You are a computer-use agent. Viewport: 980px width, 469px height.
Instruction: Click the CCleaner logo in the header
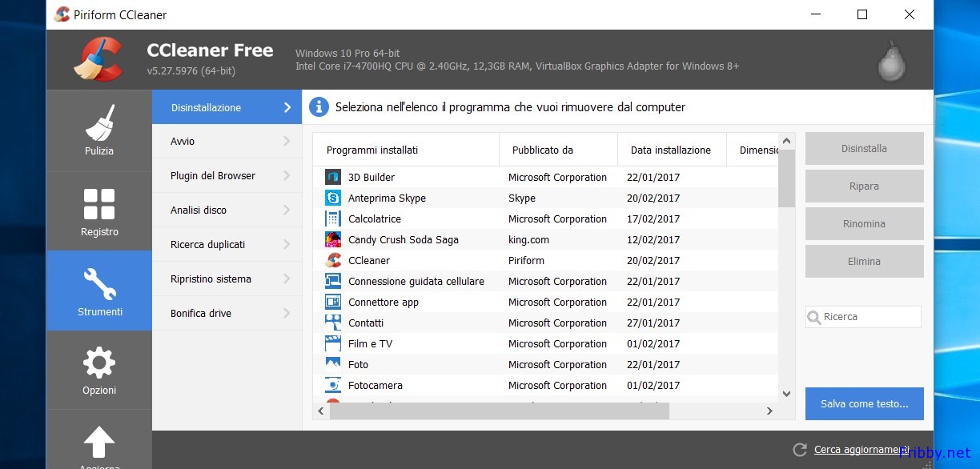98,59
